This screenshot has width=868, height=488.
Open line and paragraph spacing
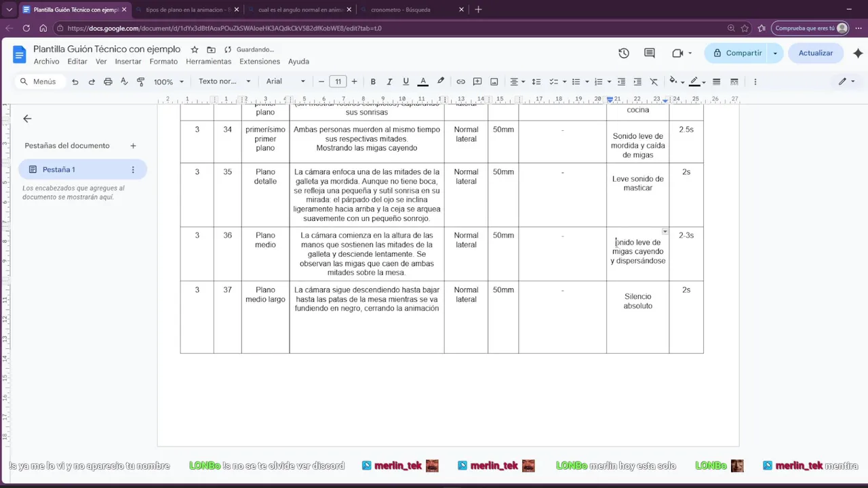536,81
